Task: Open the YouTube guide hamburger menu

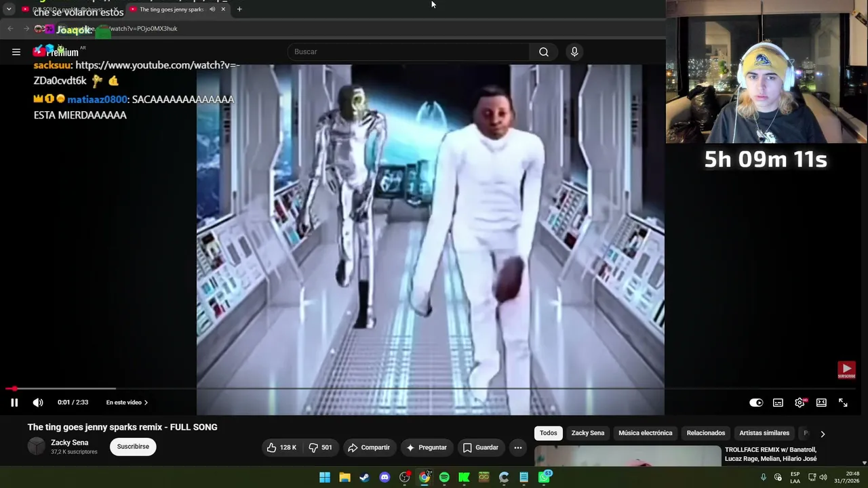Action: pyautogui.click(x=16, y=52)
